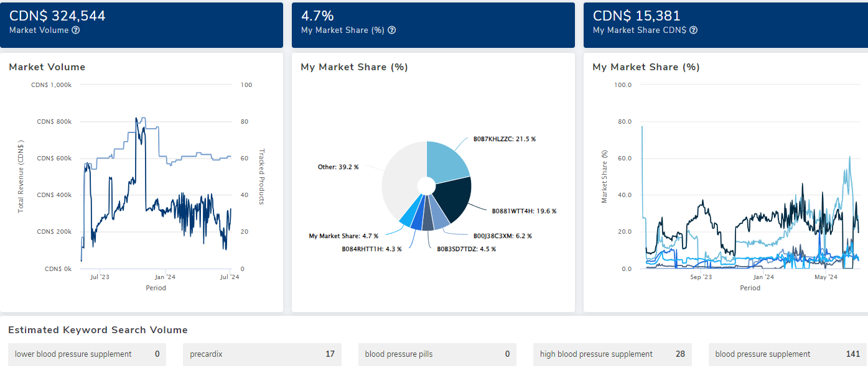868x368 pixels.
Task: Select the dark navy B0881WTT4H pie slice
Action: (x=455, y=199)
